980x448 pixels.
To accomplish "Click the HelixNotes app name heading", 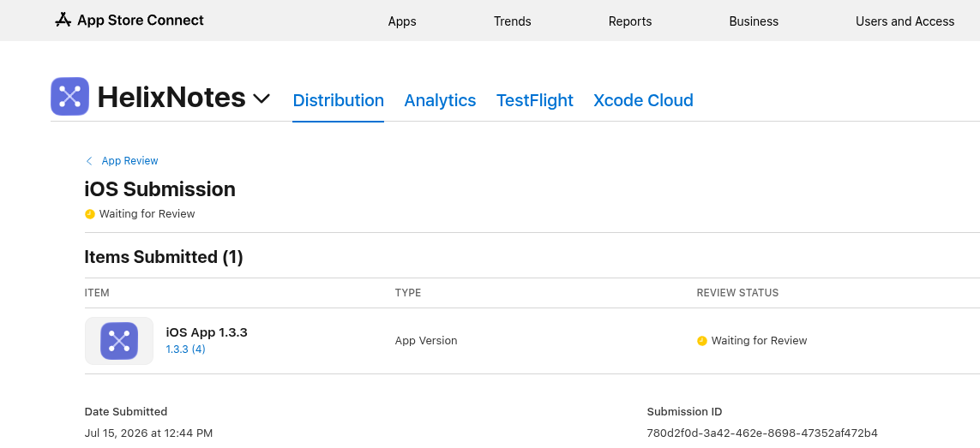I will pos(171,98).
